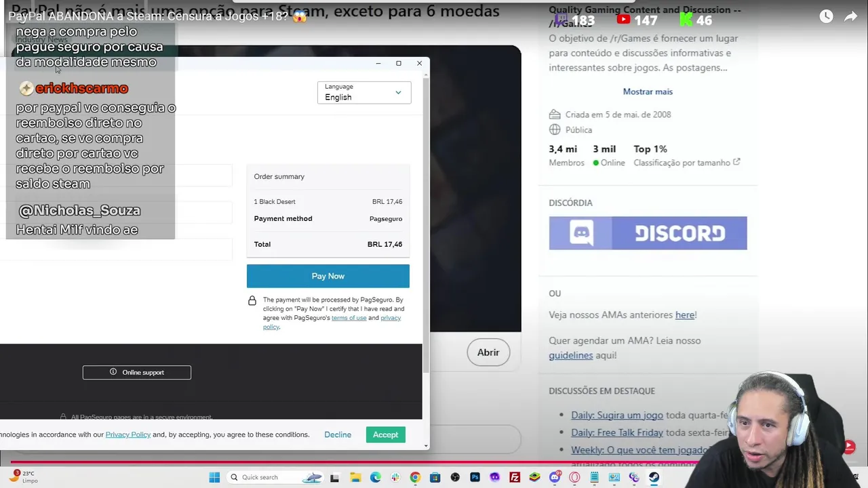Screen dimensions: 868x488
Task: Click the external link icon after Classificação por tamanho
Action: pos(736,162)
